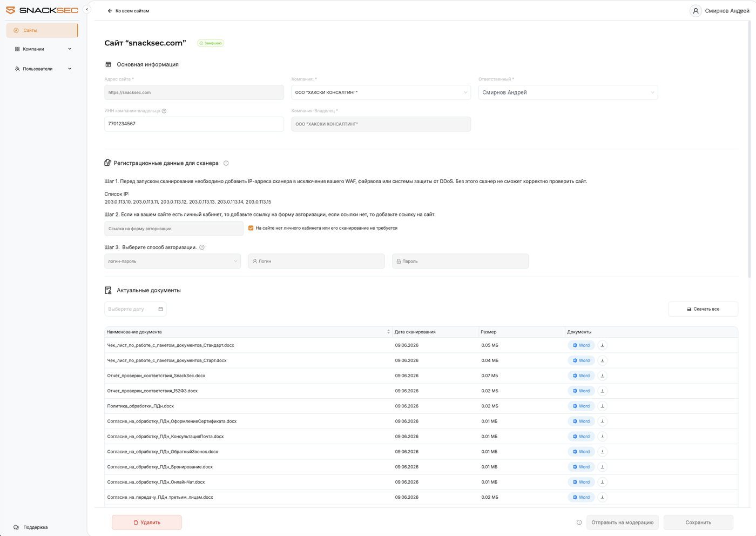Open Word button for Отчёт_проверки_соответствия_SnackSec.docx
This screenshot has width=756, height=536.
pos(581,376)
